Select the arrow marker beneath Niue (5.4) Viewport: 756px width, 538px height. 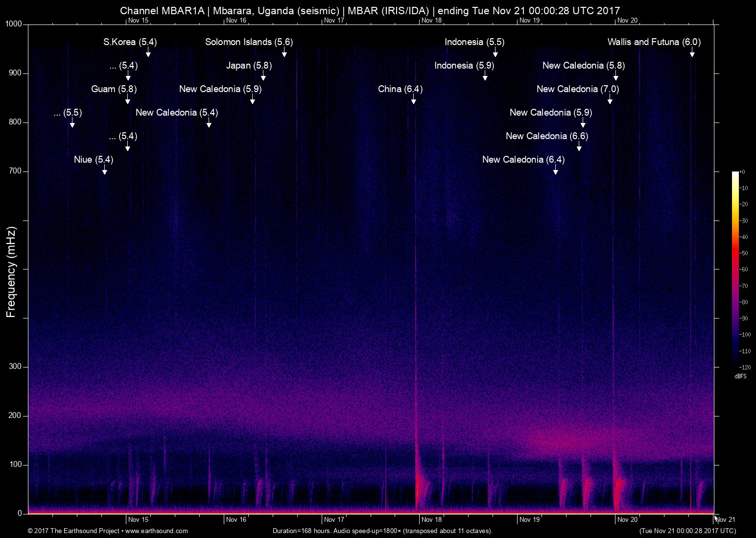click(104, 170)
